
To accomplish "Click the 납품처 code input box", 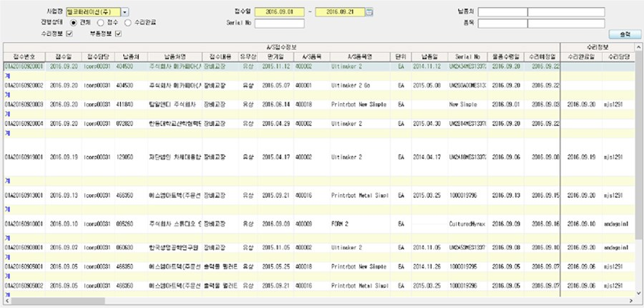I will click(x=503, y=12).
